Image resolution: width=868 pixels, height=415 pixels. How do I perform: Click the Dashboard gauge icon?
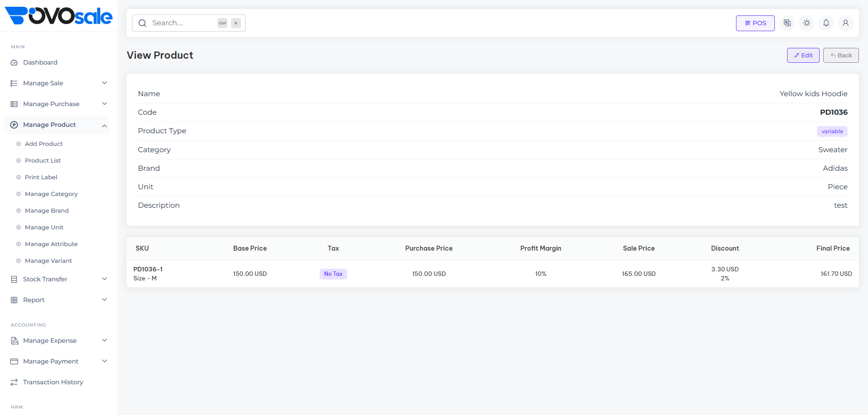pos(14,63)
